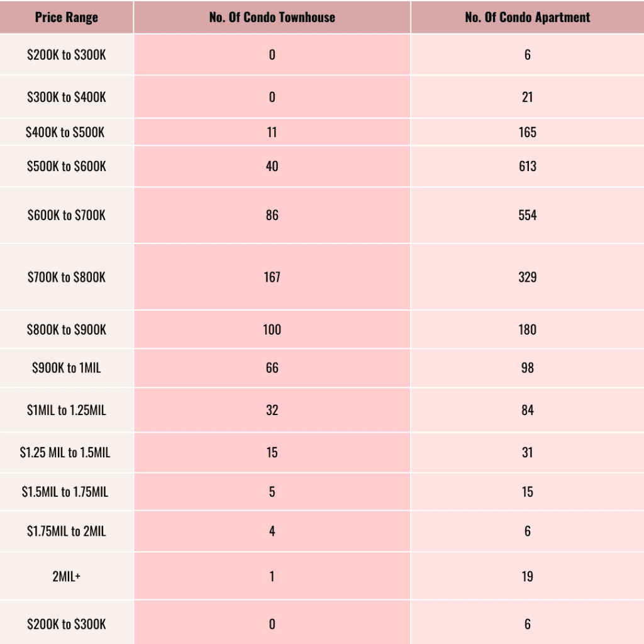The width and height of the screenshot is (644, 644).
Task: Click the apartment count 84 cell
Action: pyautogui.click(x=528, y=410)
